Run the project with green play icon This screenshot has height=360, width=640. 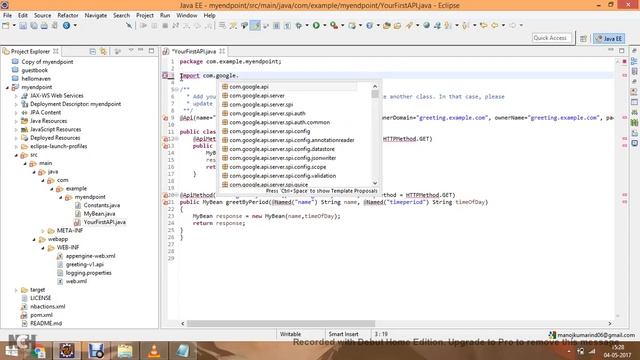click(316, 25)
